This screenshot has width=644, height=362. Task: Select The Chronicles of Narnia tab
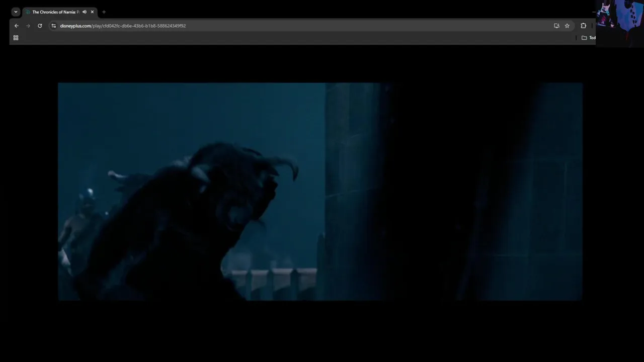pyautogui.click(x=59, y=12)
